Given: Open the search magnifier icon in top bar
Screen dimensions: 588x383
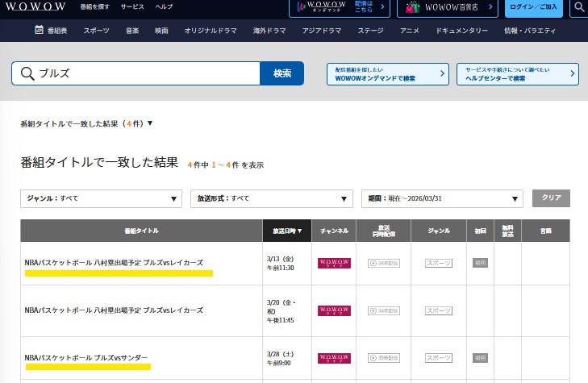Looking at the screenshot, I should pyautogui.click(x=579, y=6).
